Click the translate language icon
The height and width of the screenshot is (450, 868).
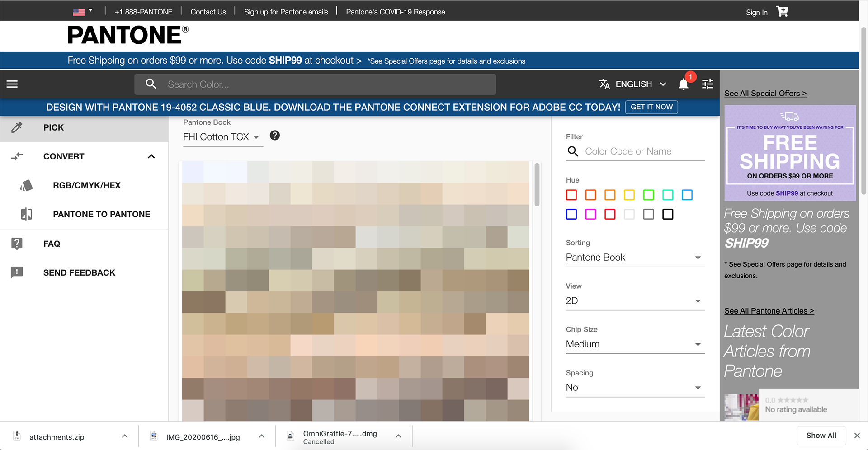604,84
